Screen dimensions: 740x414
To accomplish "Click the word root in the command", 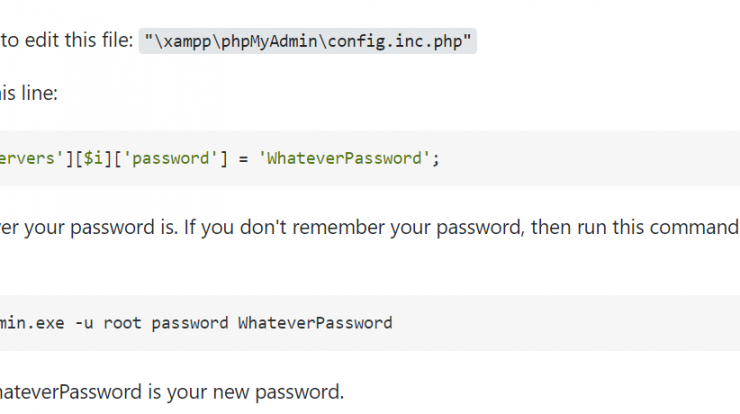I will 122,323.
